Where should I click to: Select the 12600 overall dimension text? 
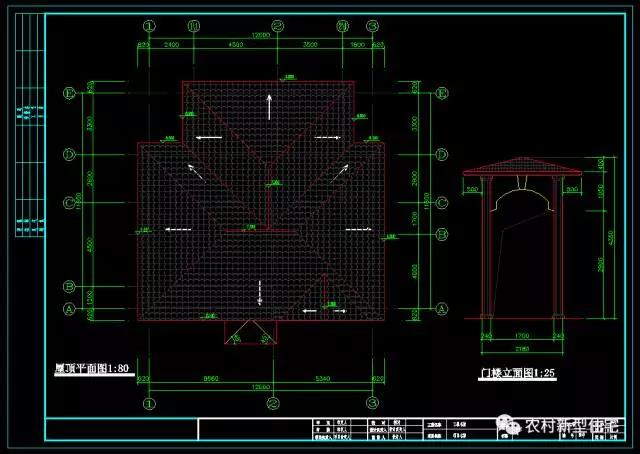point(262,387)
